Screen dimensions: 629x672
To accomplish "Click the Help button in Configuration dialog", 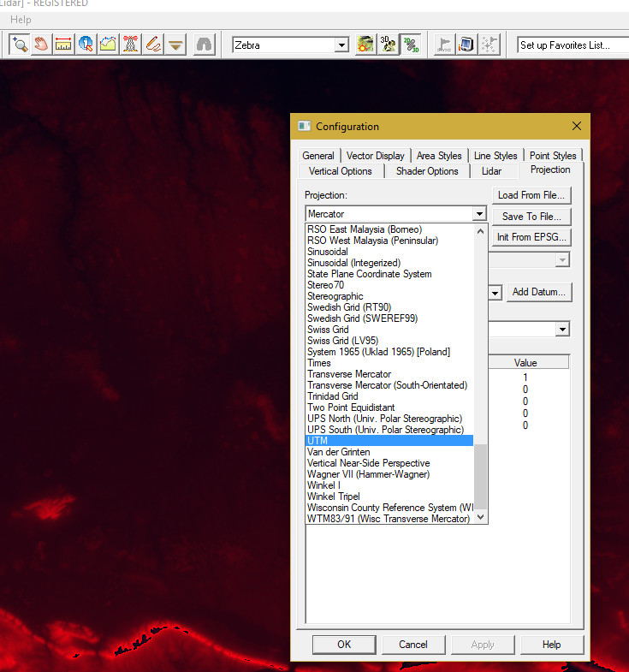I will coord(551,645).
